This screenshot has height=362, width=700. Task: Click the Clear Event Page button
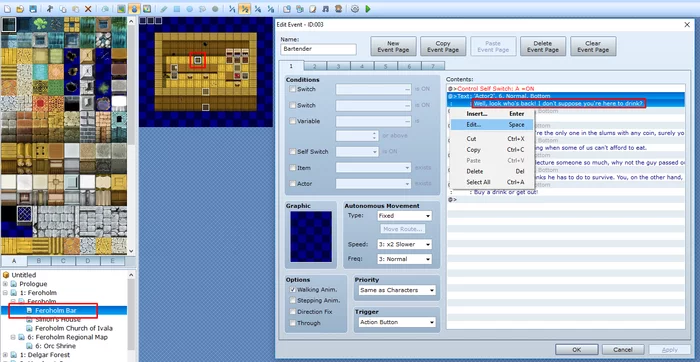593,46
